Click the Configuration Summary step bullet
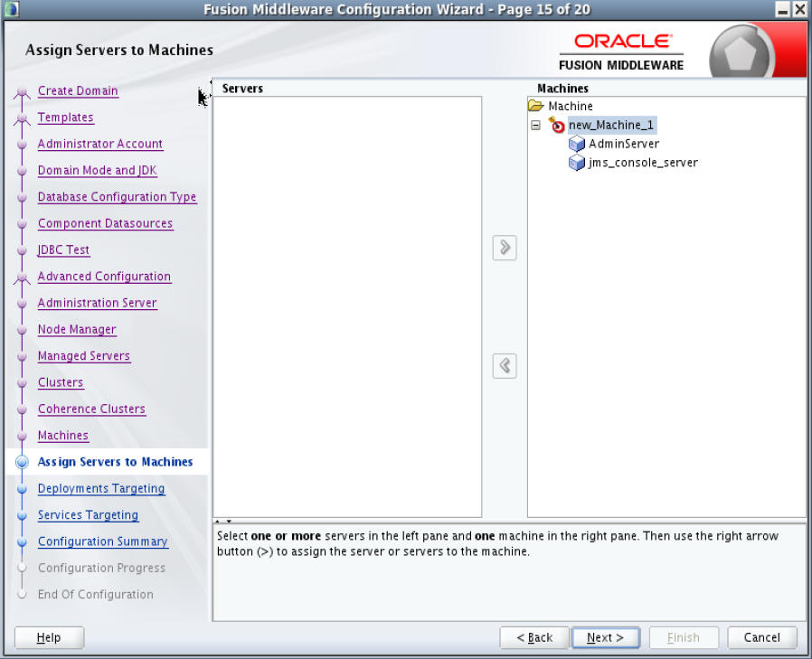812x659 pixels. point(22,542)
